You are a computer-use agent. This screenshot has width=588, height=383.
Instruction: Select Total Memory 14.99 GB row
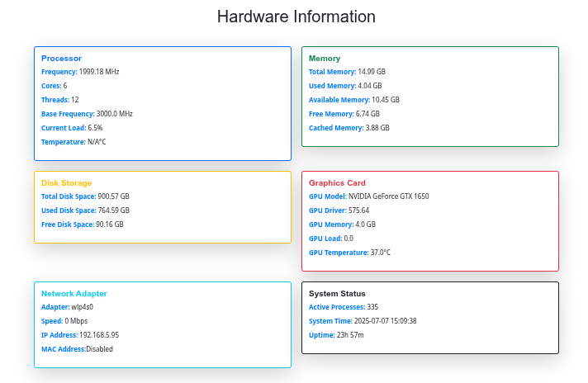[x=347, y=72]
